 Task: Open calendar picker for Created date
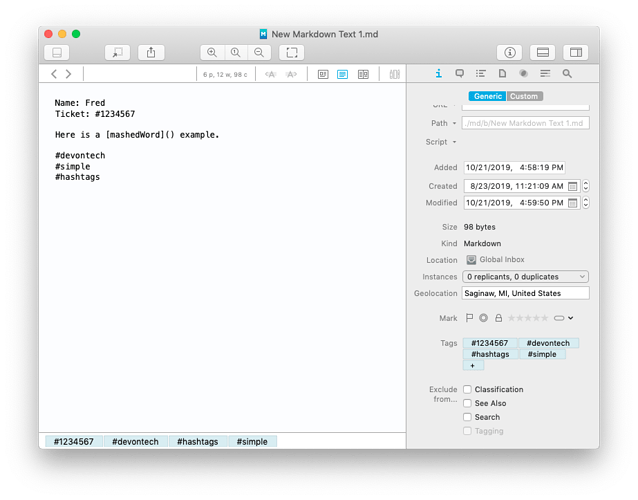click(572, 186)
